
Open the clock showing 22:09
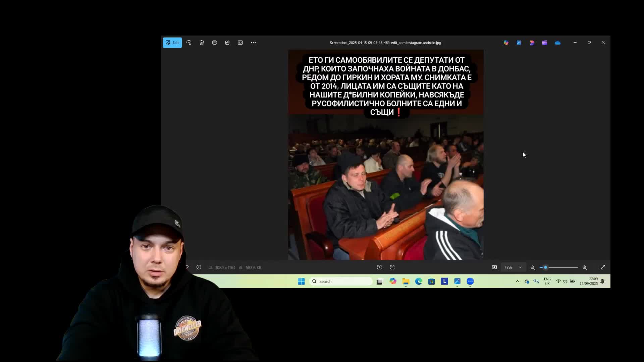click(x=589, y=281)
